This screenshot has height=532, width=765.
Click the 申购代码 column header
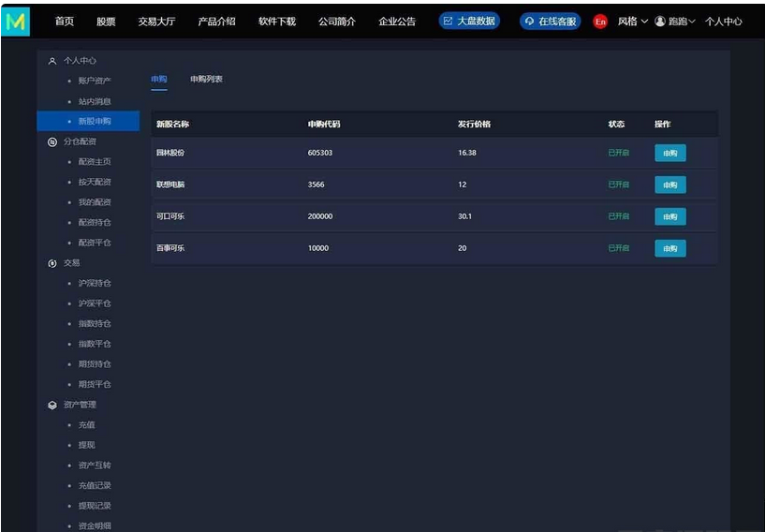coord(324,124)
